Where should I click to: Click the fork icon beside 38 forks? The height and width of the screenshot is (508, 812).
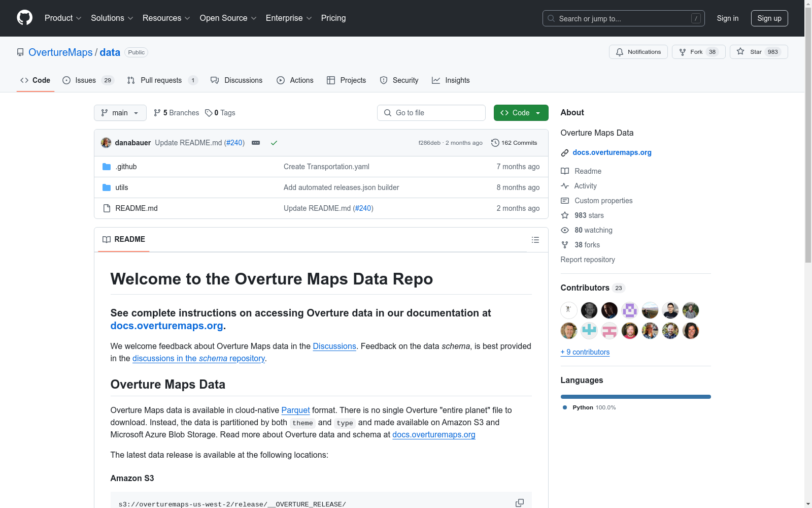(565, 245)
